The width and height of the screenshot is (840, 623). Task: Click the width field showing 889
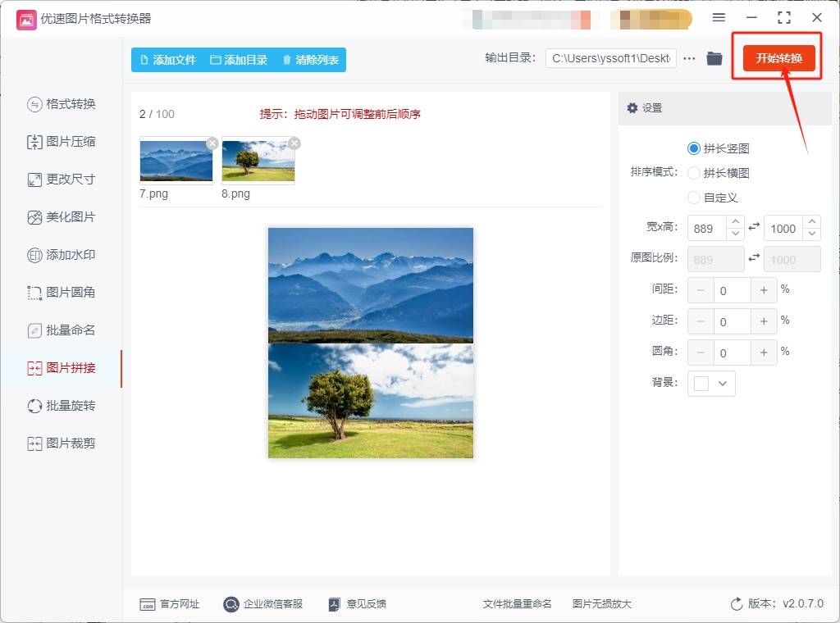point(706,229)
